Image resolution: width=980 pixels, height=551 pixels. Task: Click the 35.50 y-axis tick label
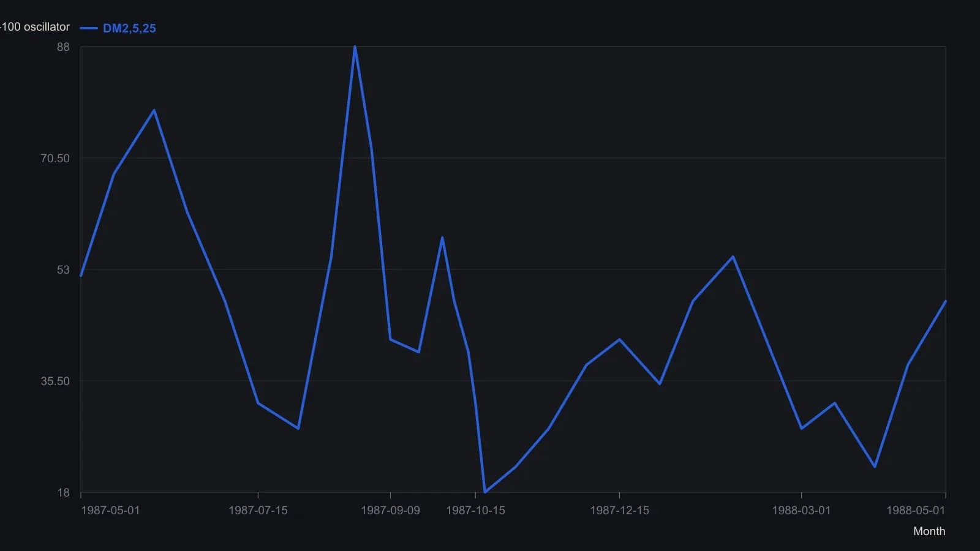(55, 381)
